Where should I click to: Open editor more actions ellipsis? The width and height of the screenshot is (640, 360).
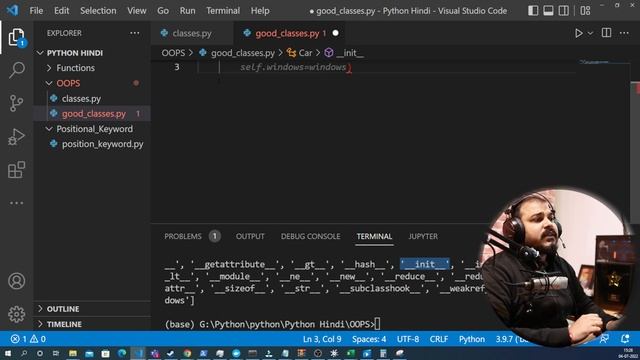pos(624,33)
